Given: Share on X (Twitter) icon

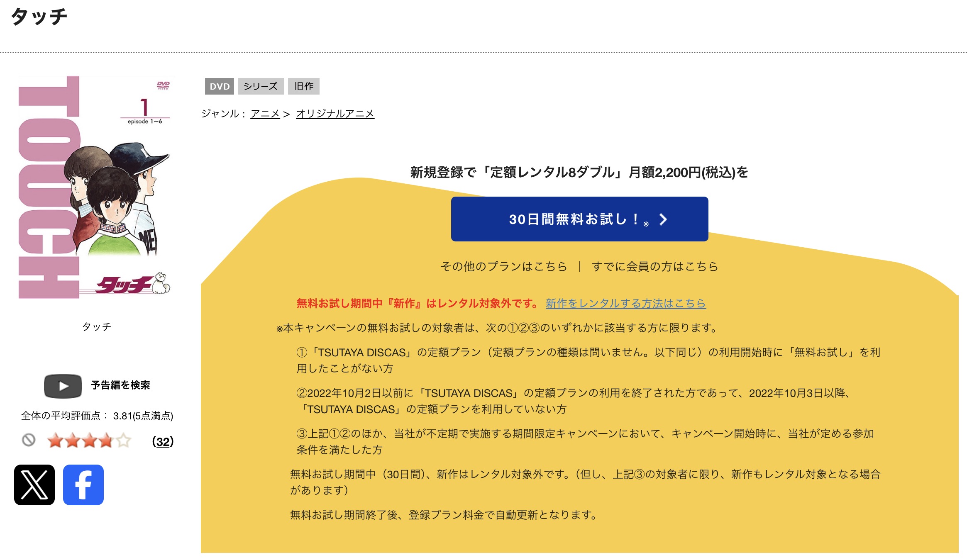Looking at the screenshot, I should click(x=34, y=485).
